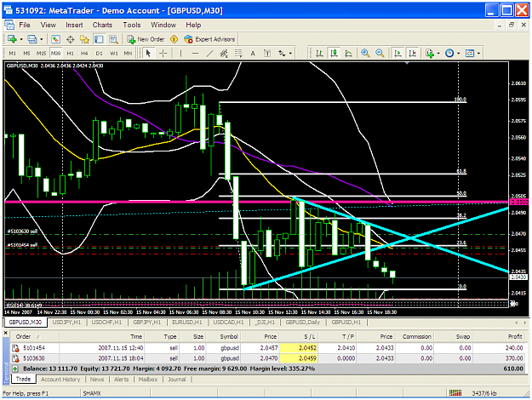Image resolution: width=532 pixels, height=400 pixels.
Task: Expand the Profiles dropdown arrow
Action: pyautogui.click(x=42, y=40)
